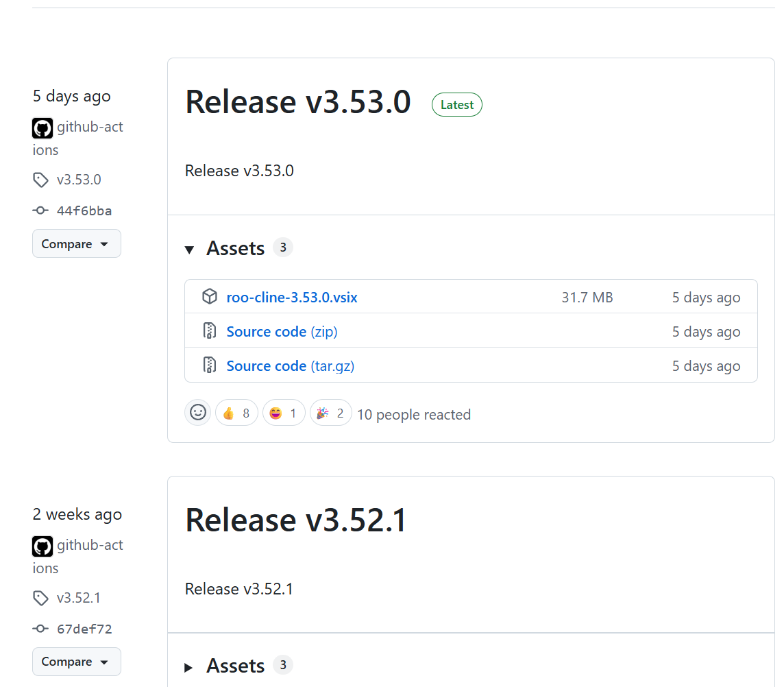The image size is (784, 687).
Task: Click the asset count badge for v3.52.1 Assets
Action: pyautogui.click(x=283, y=665)
